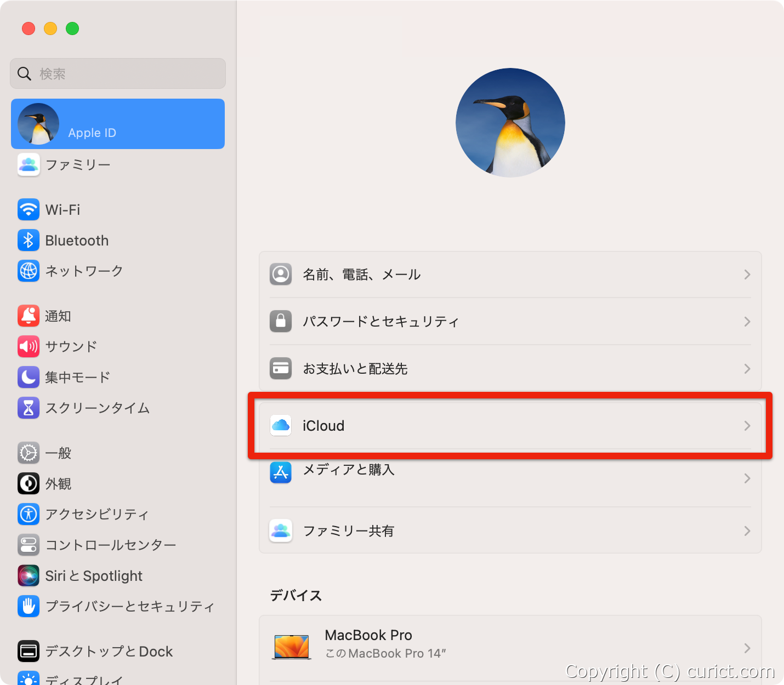Select Apple ID in the sidebar
This screenshot has width=784, height=685.
(118, 124)
